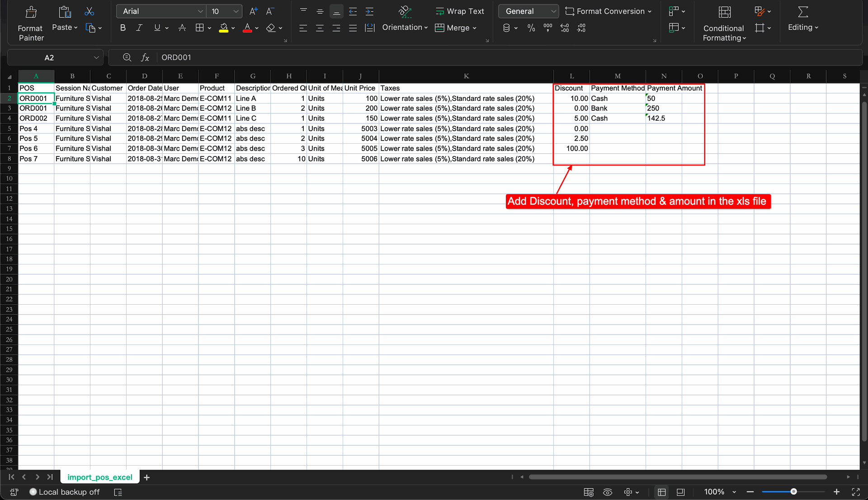This screenshot has width=868, height=500.
Task: Open the font name dropdown Arial
Action: [x=161, y=11]
